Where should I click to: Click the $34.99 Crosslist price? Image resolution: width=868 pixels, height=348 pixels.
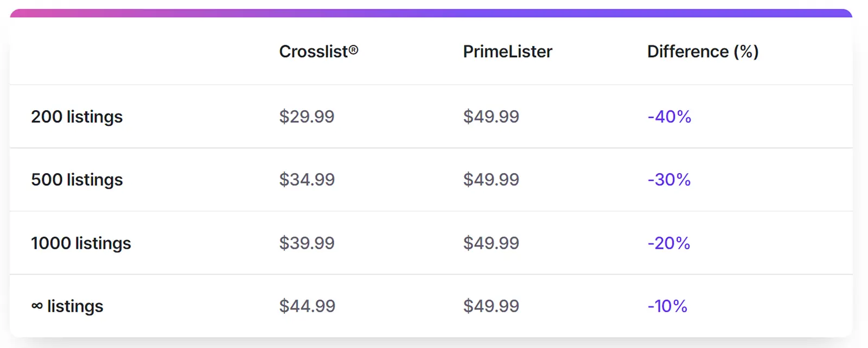coord(307,180)
